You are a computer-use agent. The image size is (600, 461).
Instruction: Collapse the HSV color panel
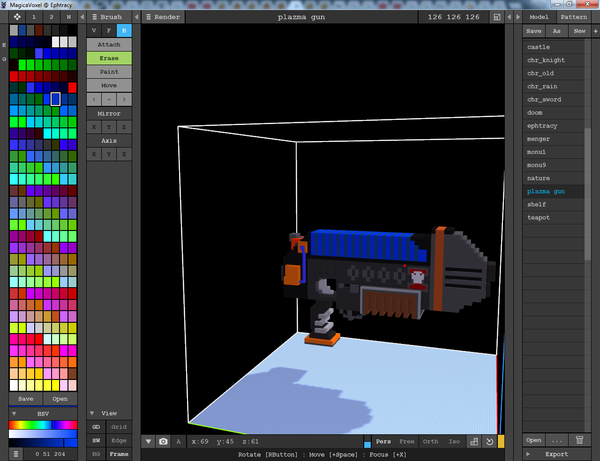click(15, 412)
